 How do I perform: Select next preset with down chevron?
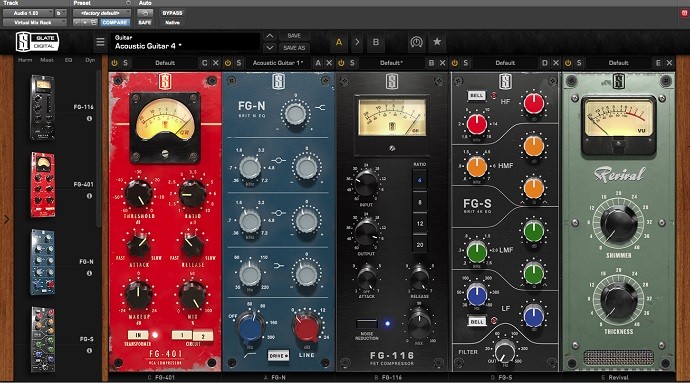(270, 48)
